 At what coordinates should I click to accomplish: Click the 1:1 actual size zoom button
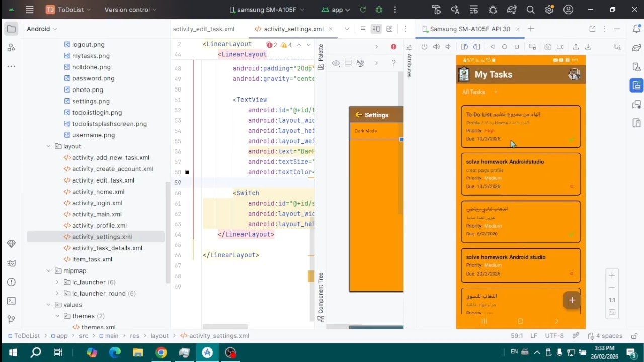[612, 300]
